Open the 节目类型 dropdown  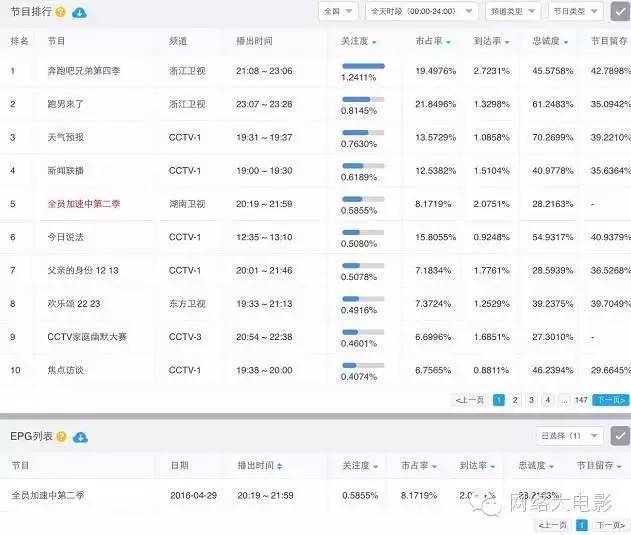tap(575, 11)
